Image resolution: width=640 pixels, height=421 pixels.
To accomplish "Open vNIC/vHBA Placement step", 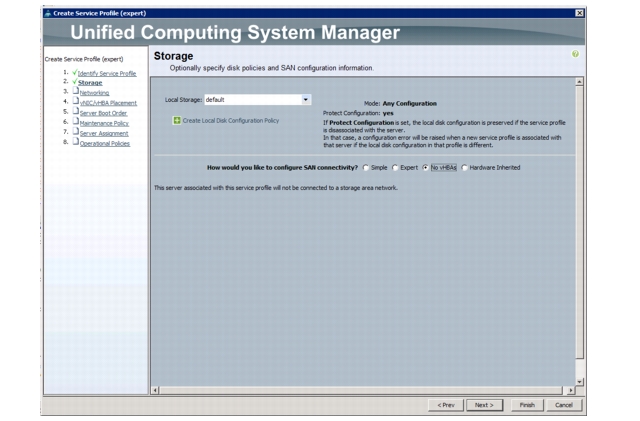I will (108, 103).
